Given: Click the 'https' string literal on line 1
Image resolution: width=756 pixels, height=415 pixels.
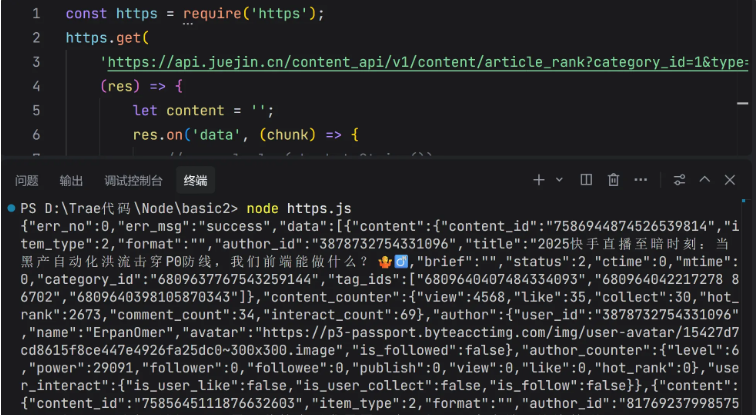Looking at the screenshot, I should (x=279, y=13).
